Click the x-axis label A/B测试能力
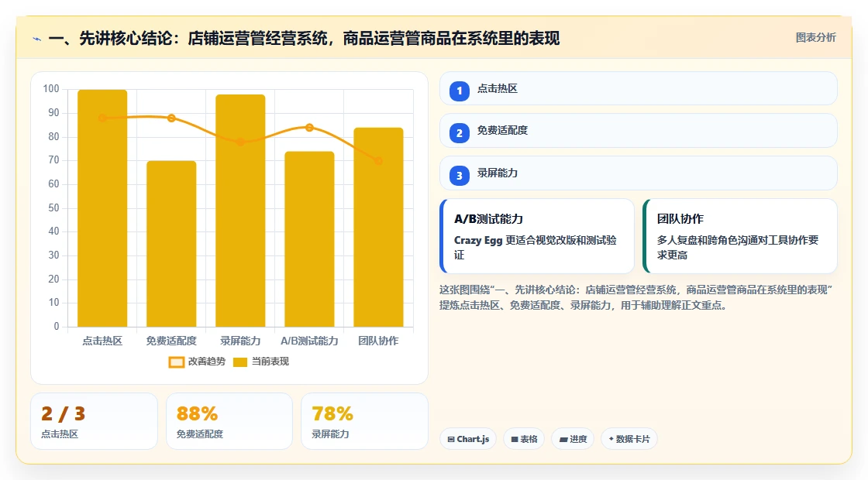 pos(309,341)
